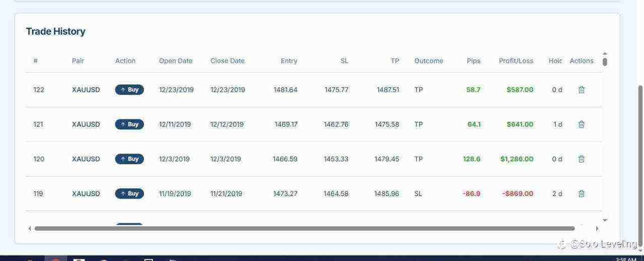Click the -86.9 pips value
Screen dimensions: 644x261
(471, 193)
